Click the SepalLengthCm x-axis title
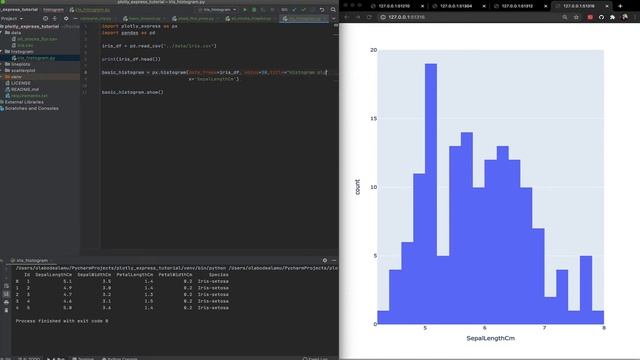The image size is (640, 360). click(x=491, y=338)
